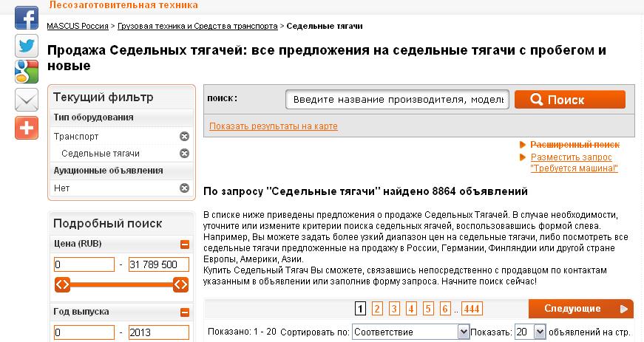The image size is (644, 342).
Task: Open Грузовая техника и Средства транспорта breadcrumb
Action: (x=197, y=26)
